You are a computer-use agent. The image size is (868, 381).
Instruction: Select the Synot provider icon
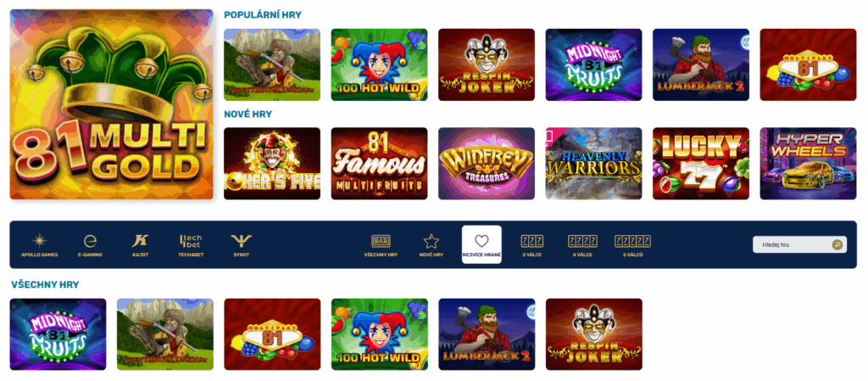click(x=242, y=245)
